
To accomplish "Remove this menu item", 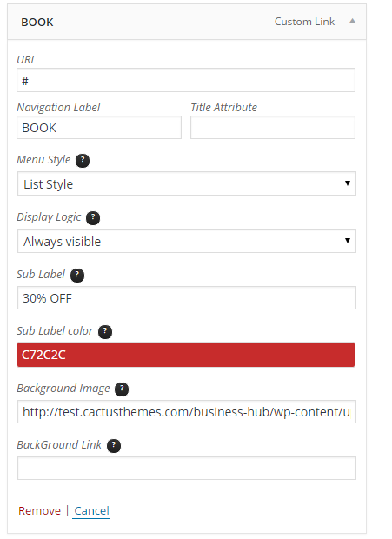I will click(x=39, y=510).
